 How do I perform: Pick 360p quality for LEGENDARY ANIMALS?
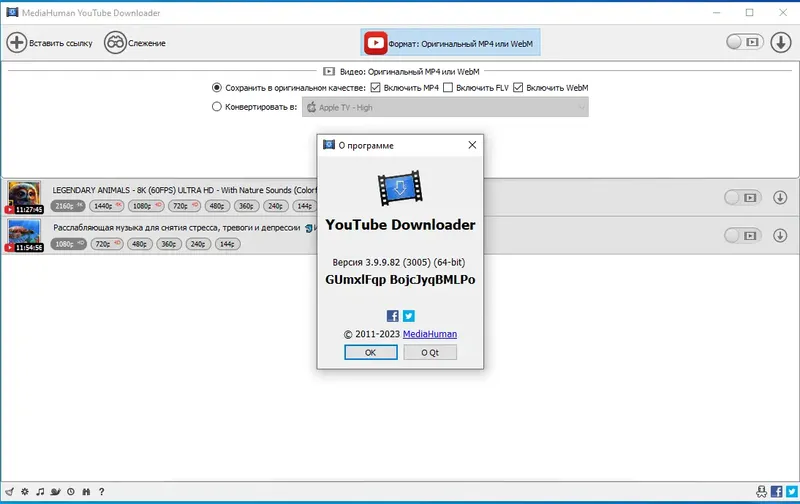[247, 206]
